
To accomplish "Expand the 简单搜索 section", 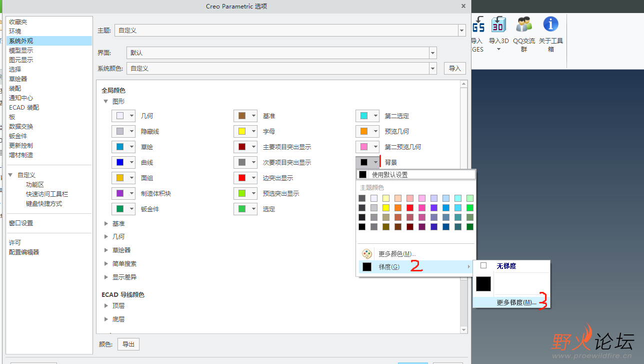I will [106, 263].
